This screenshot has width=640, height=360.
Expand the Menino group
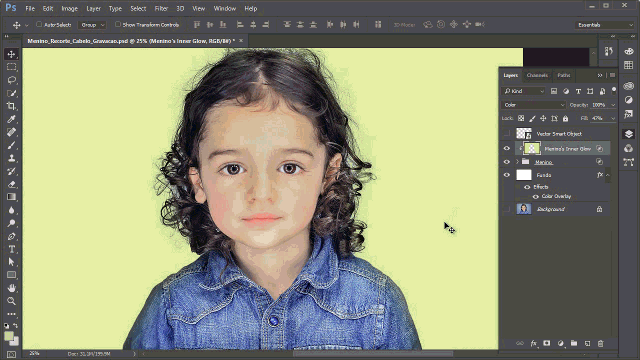518,162
